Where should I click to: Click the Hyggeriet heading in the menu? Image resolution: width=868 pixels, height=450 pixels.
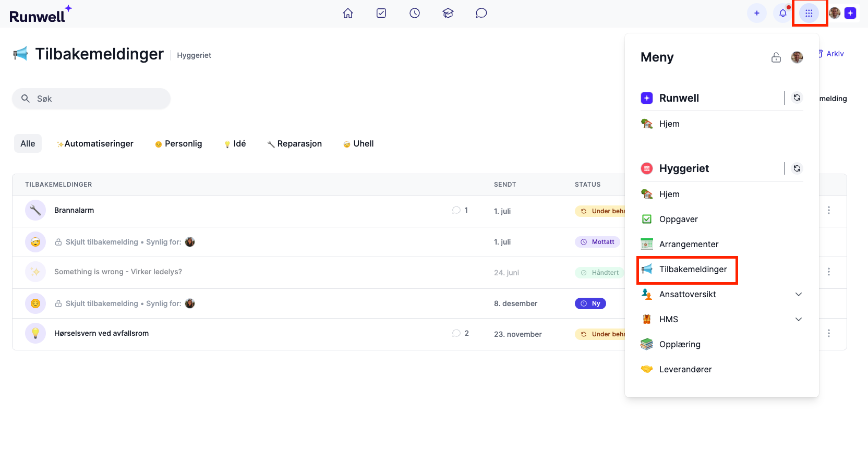point(684,168)
